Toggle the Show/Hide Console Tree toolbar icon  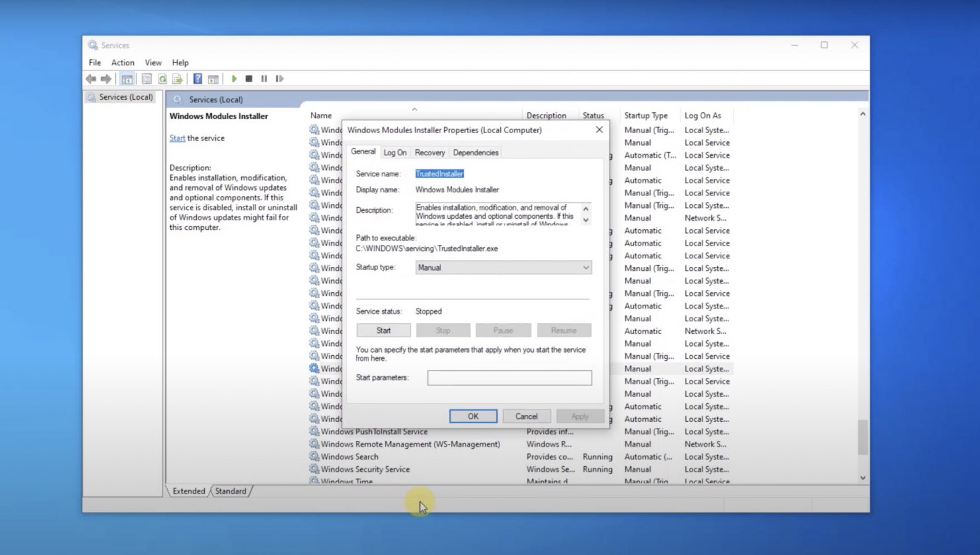pyautogui.click(x=127, y=79)
